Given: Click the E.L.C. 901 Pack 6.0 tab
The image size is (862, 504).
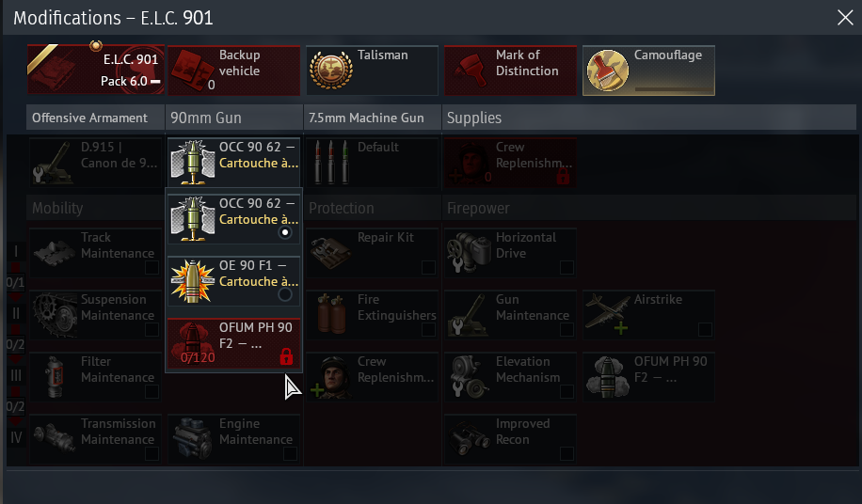Looking at the screenshot, I should tap(96, 70).
